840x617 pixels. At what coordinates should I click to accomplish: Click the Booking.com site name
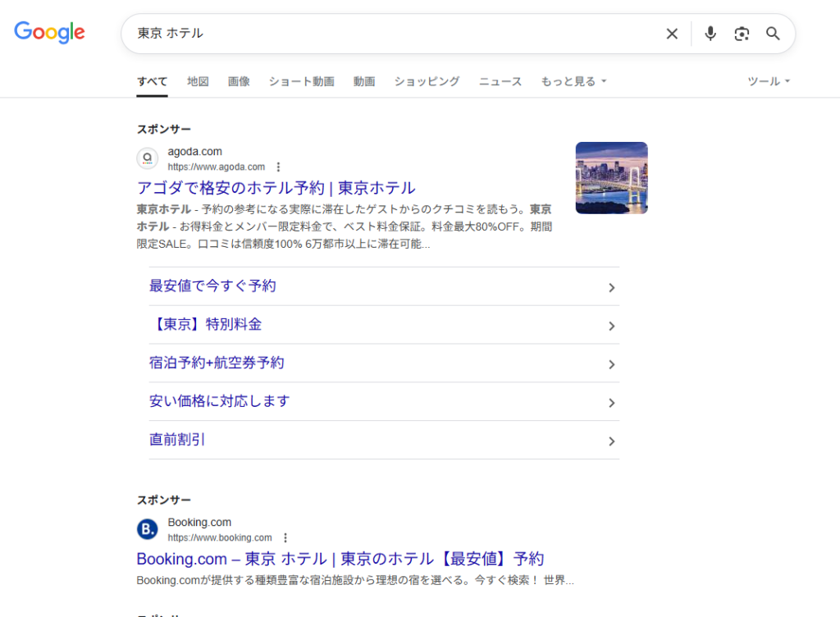tap(199, 522)
